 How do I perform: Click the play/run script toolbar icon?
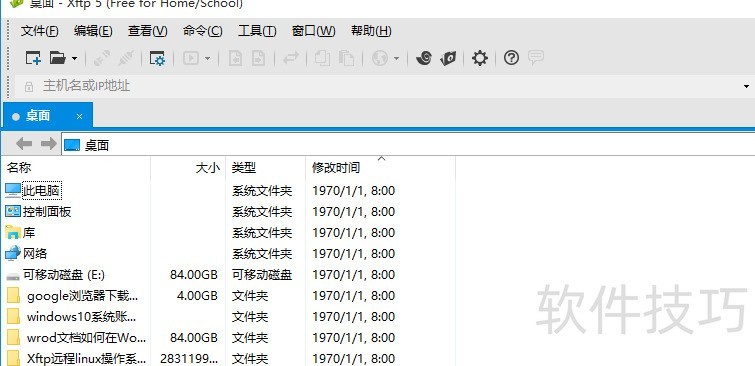click(191, 58)
